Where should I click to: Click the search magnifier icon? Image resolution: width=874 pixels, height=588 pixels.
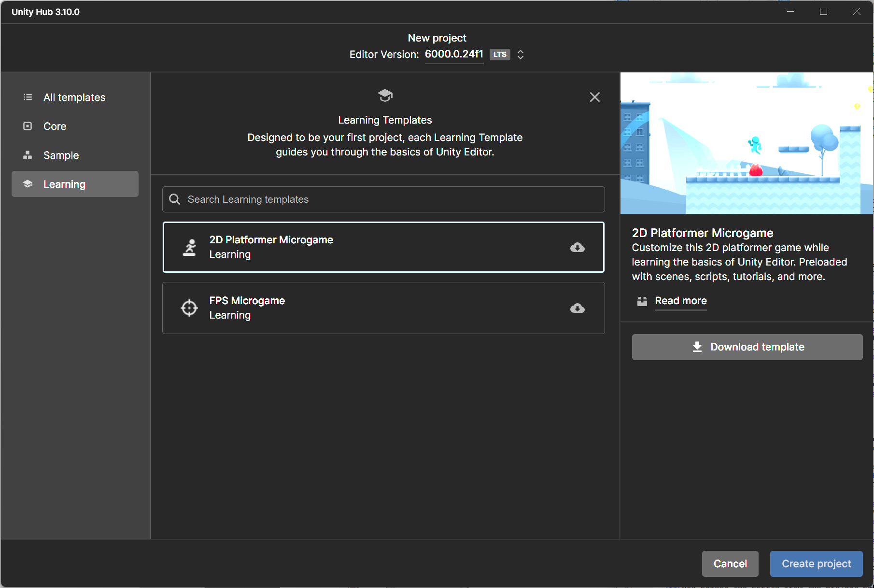(175, 199)
